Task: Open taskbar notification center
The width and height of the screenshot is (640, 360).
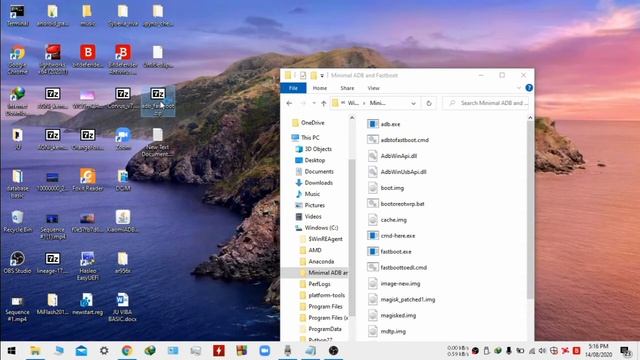Action: (625, 351)
